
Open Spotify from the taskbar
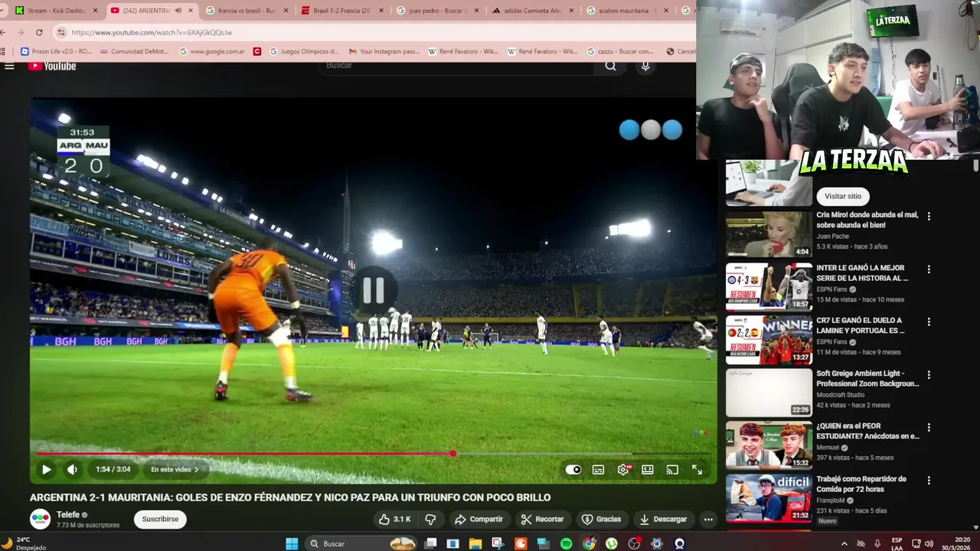coord(566,543)
